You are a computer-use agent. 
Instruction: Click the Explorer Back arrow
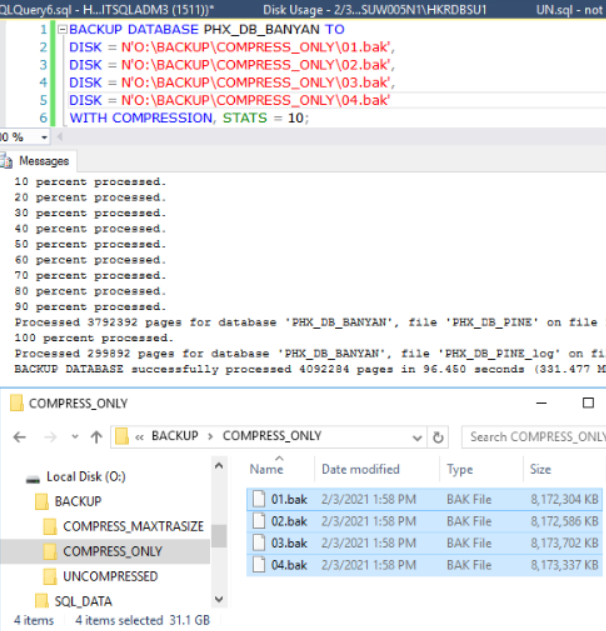coord(19,437)
